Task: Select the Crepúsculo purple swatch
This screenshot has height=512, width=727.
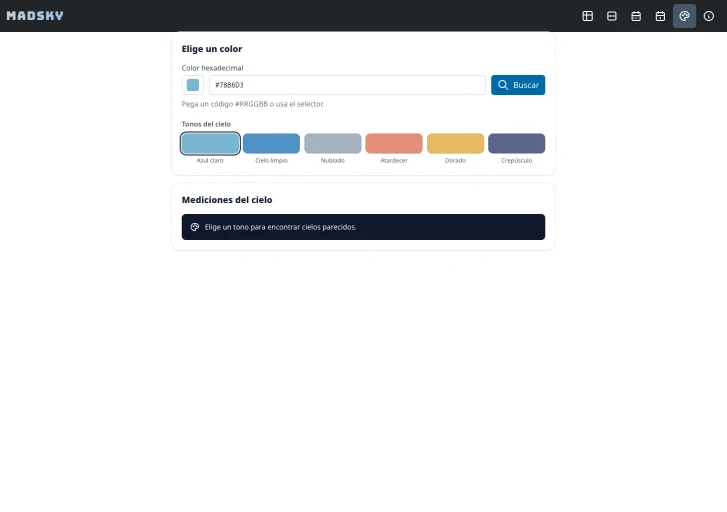Action: coord(517,143)
